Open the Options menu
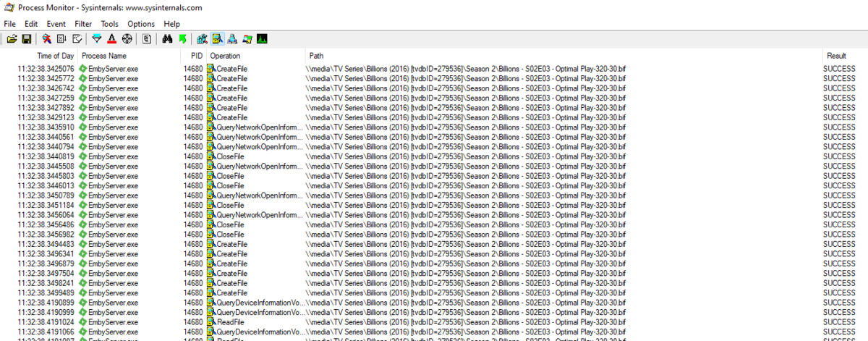Viewport: 868px width, 341px height. (141, 24)
